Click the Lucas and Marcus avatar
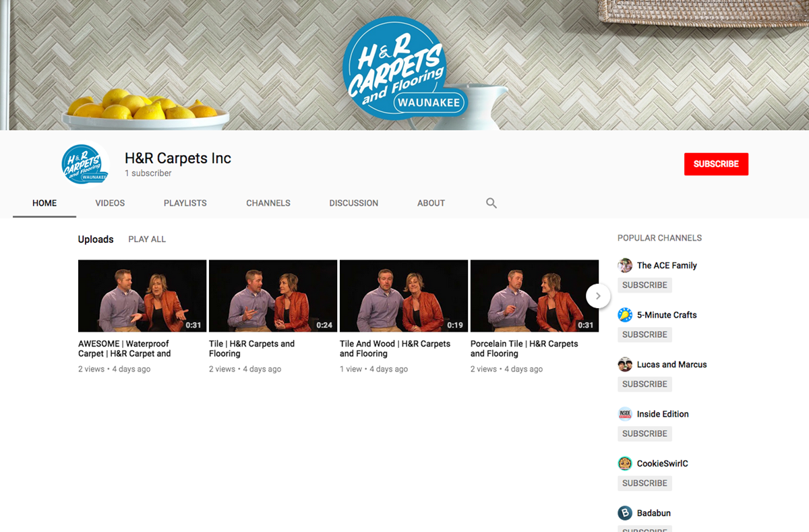Image resolution: width=809 pixels, height=532 pixels. pos(625,364)
